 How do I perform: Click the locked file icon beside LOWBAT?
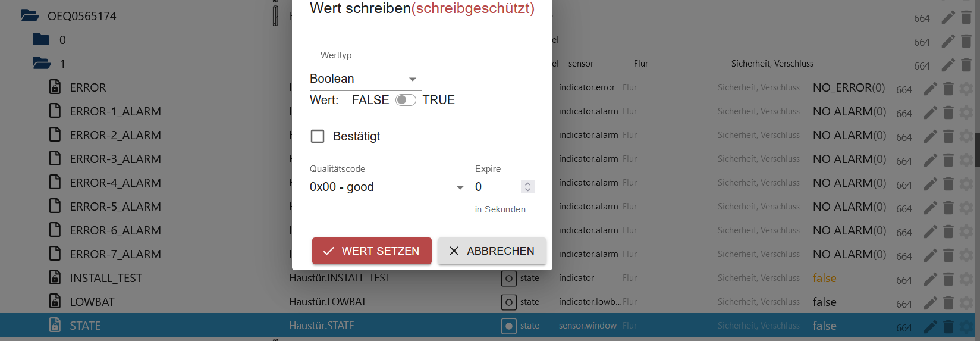tap(55, 301)
